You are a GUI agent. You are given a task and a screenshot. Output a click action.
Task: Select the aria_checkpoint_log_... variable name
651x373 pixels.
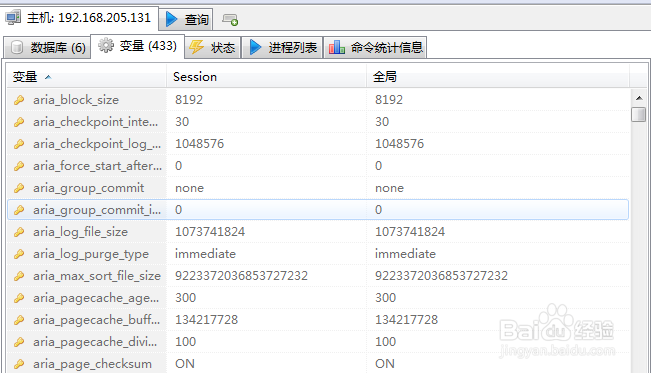coord(97,144)
